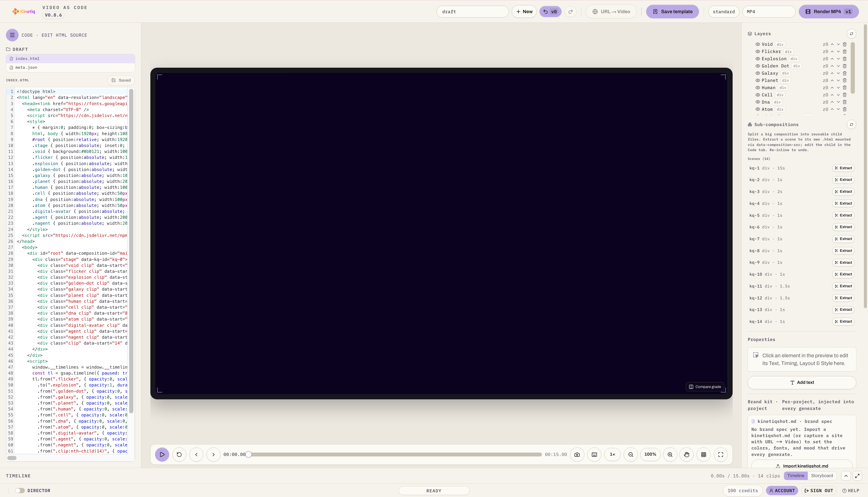
Task: Click the Kinetiq logo
Action: tap(24, 11)
